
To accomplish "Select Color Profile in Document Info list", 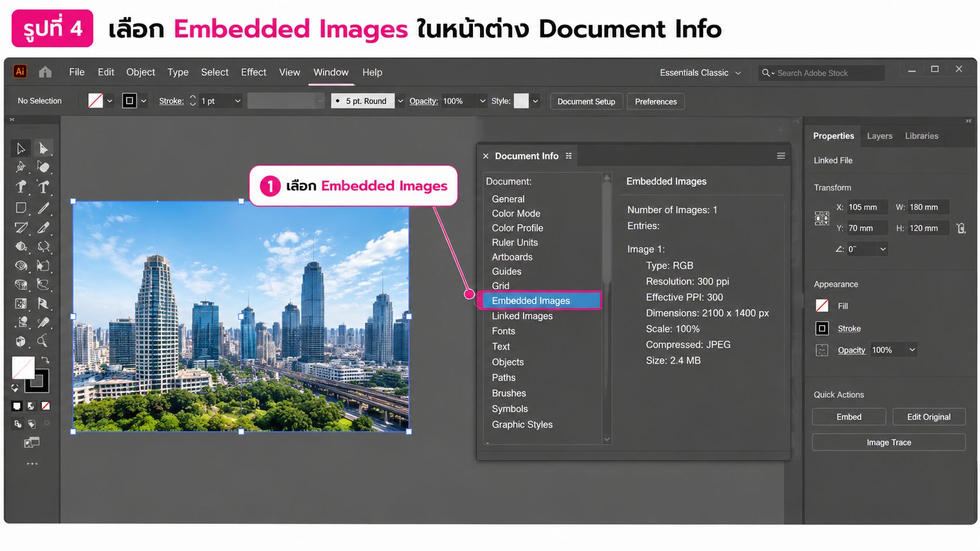I will coord(518,228).
